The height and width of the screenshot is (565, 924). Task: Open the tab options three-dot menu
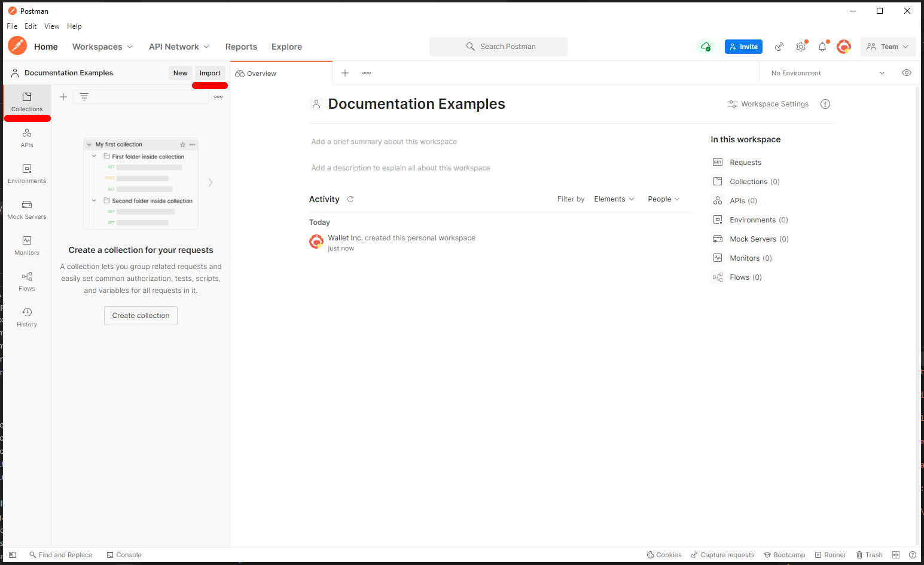[x=367, y=73]
